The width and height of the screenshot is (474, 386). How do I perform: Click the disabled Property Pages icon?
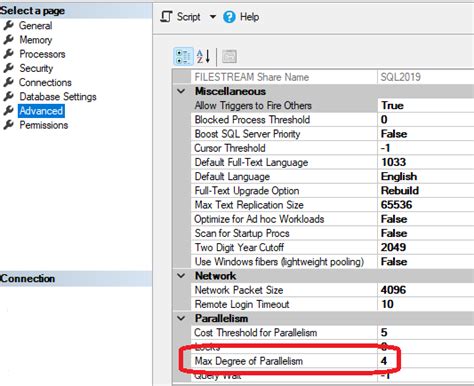[x=229, y=56]
